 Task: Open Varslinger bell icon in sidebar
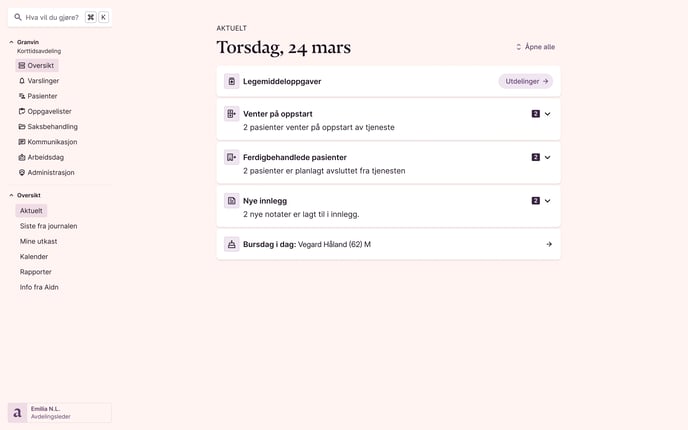22,81
